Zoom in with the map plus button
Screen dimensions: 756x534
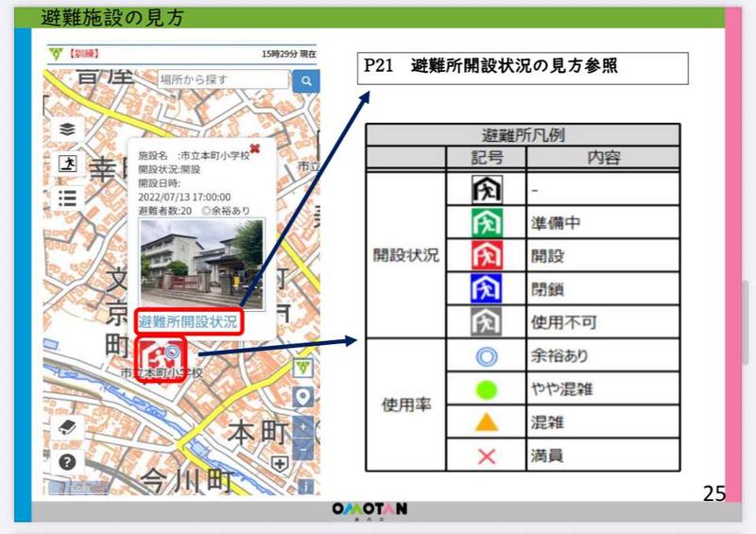(303, 427)
